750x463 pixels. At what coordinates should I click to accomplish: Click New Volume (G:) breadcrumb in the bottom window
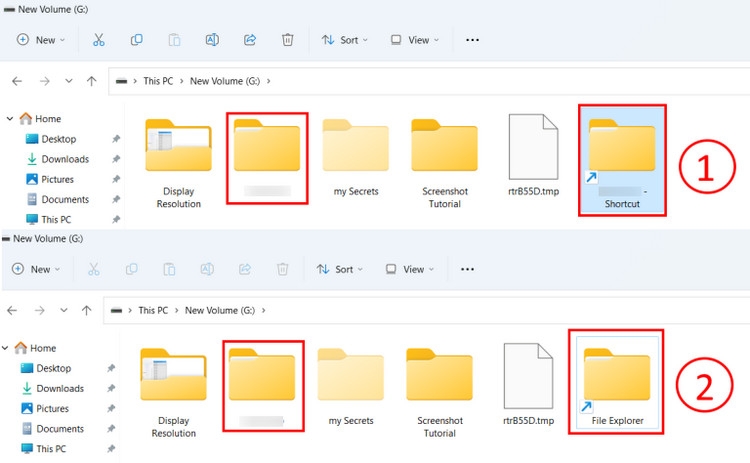(220, 310)
